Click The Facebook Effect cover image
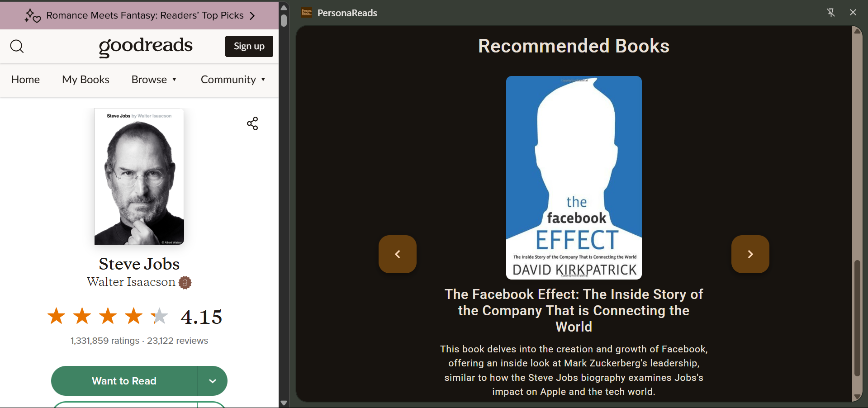Image resolution: width=868 pixels, height=408 pixels. [x=574, y=178]
